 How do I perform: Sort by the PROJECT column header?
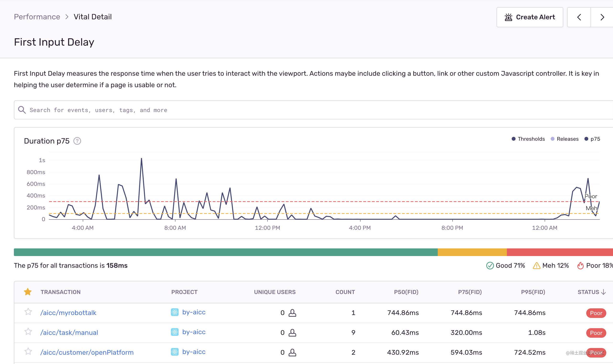pyautogui.click(x=184, y=292)
